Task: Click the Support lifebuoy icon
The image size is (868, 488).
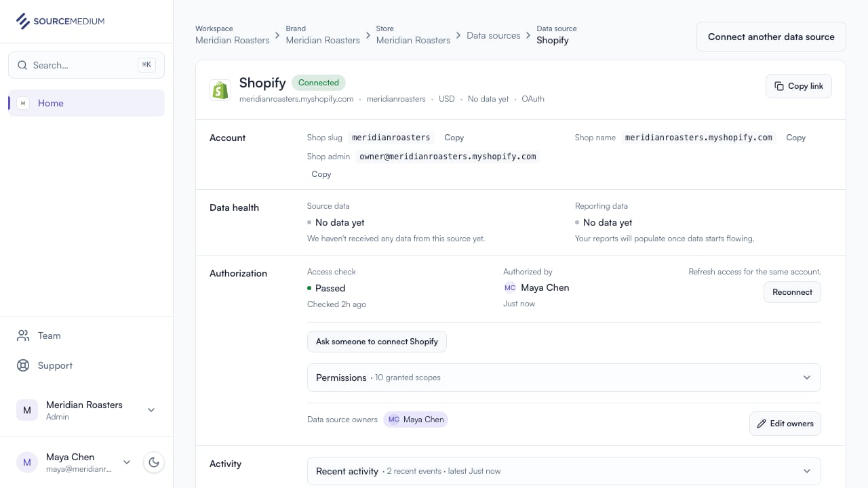Action: 23,365
